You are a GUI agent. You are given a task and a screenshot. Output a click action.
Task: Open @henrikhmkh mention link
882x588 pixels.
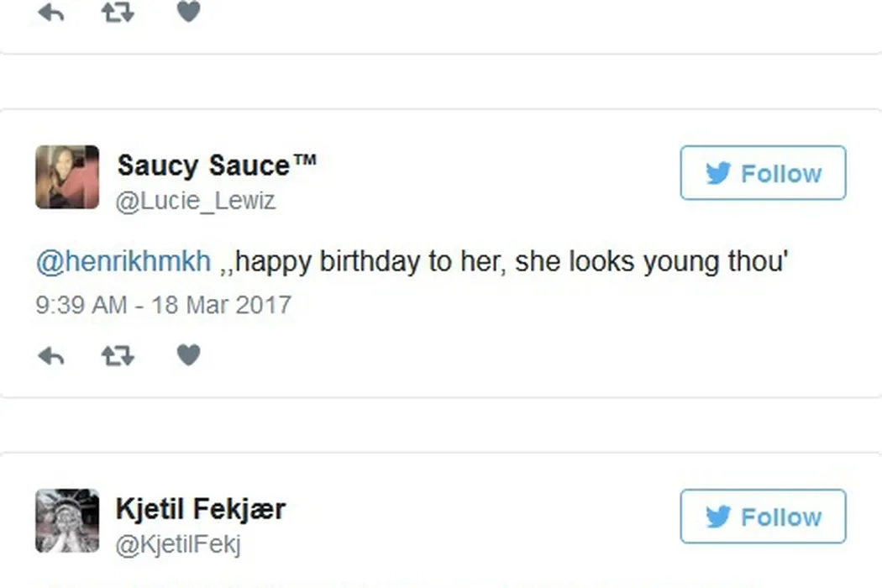[x=123, y=262]
